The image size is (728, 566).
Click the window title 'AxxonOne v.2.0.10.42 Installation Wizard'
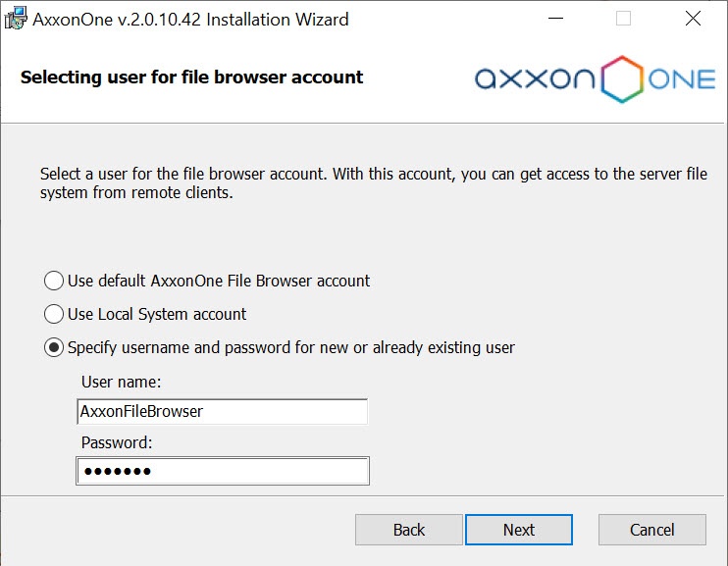pyautogui.click(x=190, y=19)
